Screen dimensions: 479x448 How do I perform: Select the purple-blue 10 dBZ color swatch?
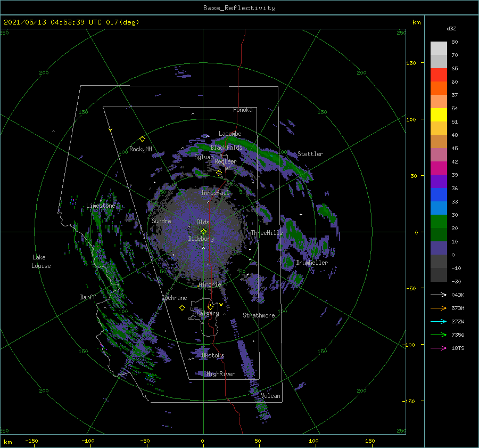(439, 248)
